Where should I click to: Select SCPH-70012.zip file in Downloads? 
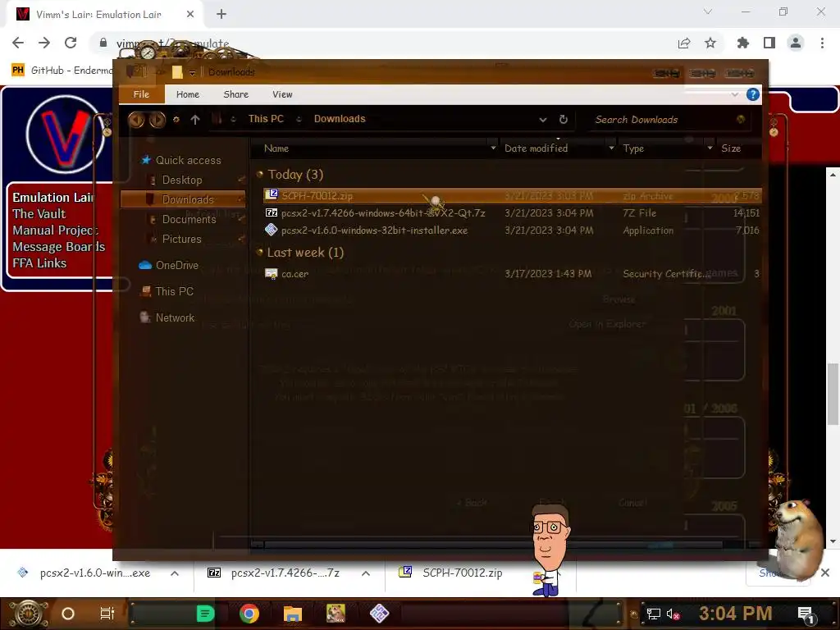tap(512, 195)
